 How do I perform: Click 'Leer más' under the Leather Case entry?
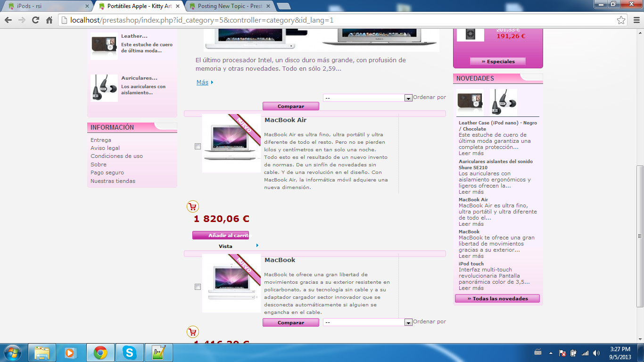pyautogui.click(x=471, y=153)
